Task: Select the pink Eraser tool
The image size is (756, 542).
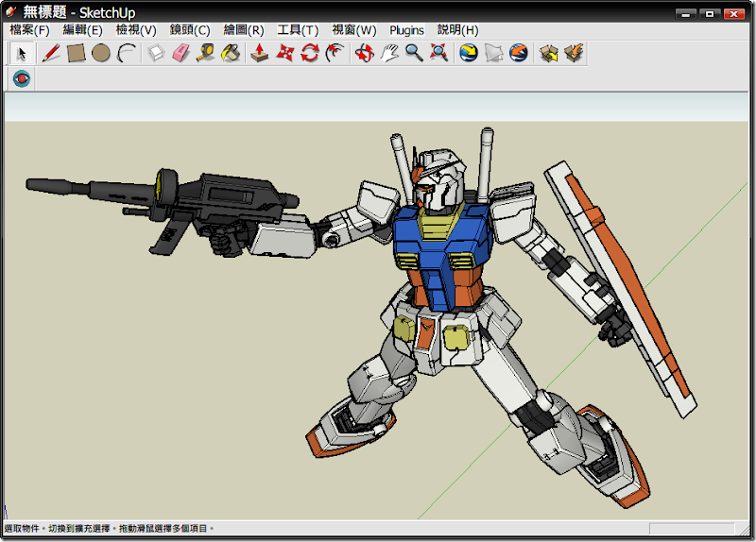Action: (180, 53)
